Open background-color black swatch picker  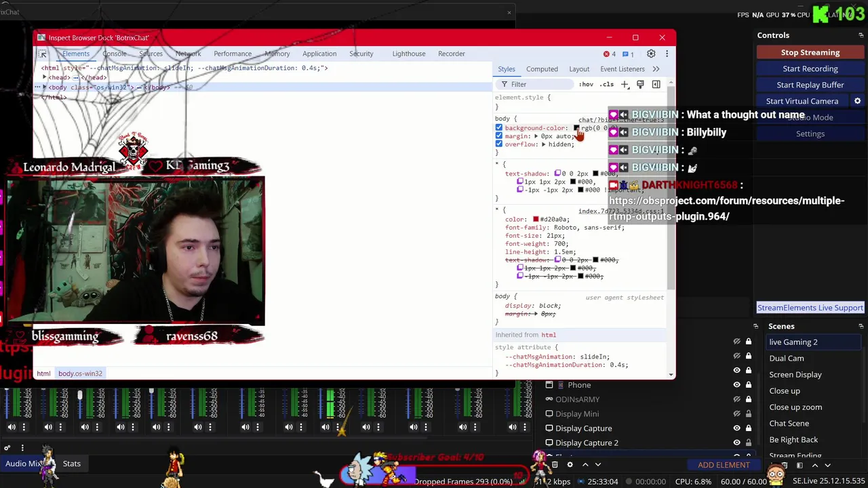coord(576,128)
